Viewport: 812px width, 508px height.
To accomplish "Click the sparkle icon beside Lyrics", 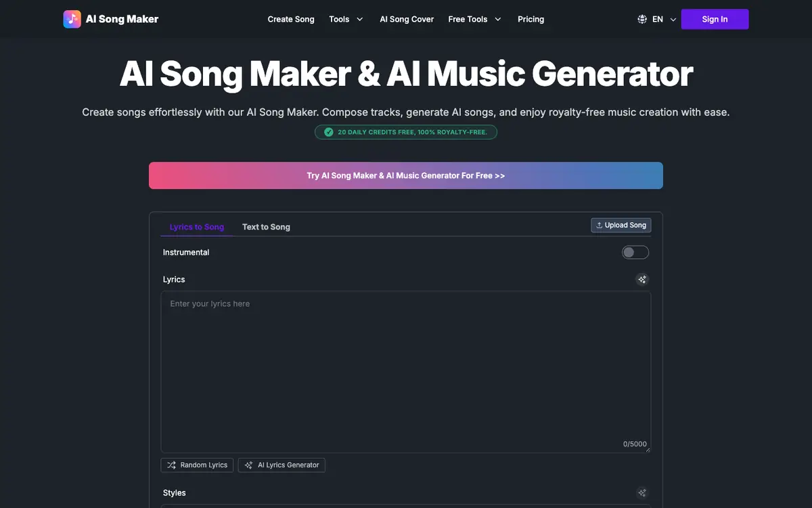I will click(x=642, y=279).
